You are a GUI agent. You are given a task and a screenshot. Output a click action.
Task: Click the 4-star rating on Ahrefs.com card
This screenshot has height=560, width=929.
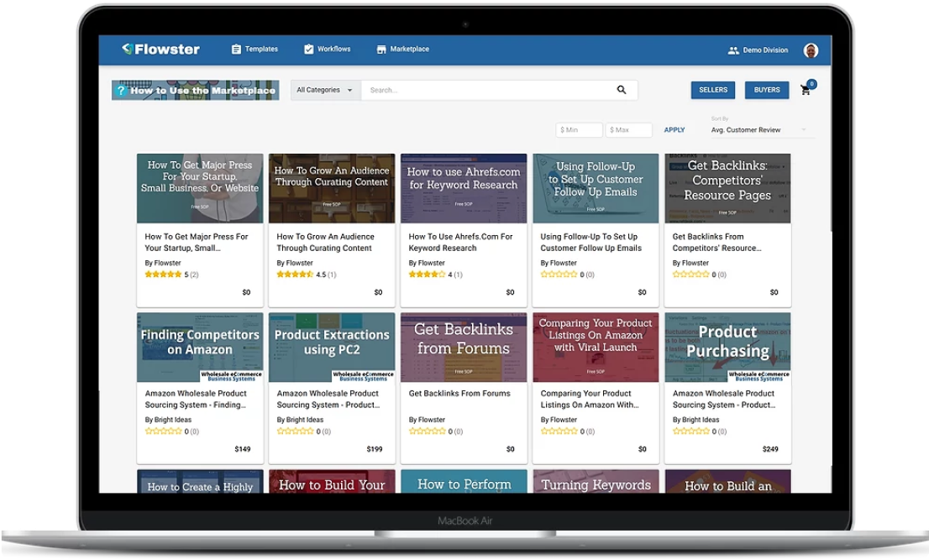[428, 275]
